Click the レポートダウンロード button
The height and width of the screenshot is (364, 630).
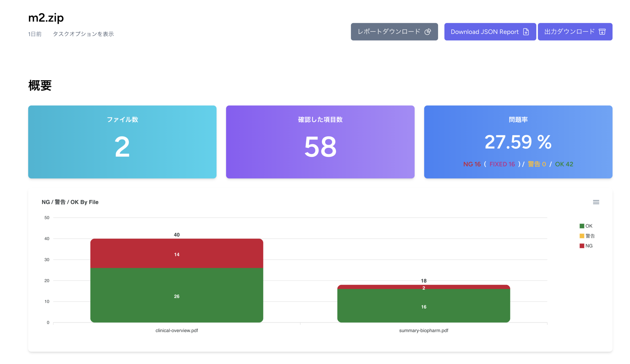[x=394, y=32]
